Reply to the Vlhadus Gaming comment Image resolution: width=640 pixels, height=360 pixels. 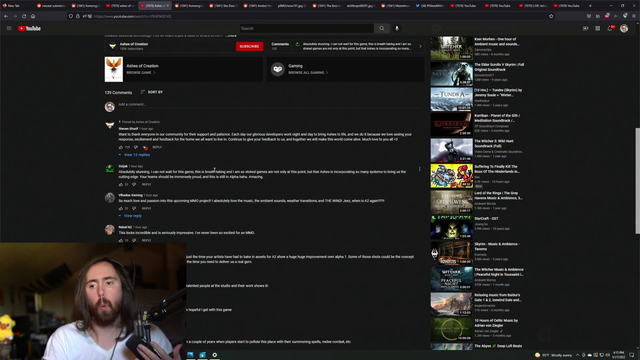[147, 209]
